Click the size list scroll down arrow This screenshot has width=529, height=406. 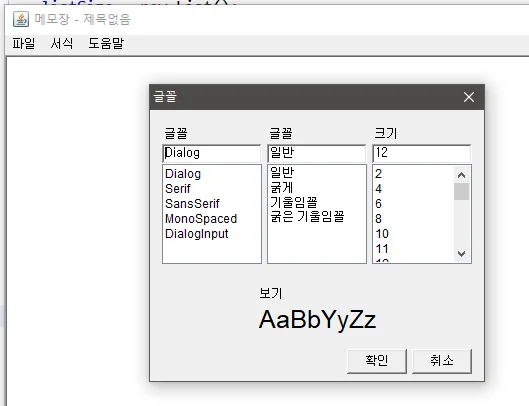coord(461,253)
